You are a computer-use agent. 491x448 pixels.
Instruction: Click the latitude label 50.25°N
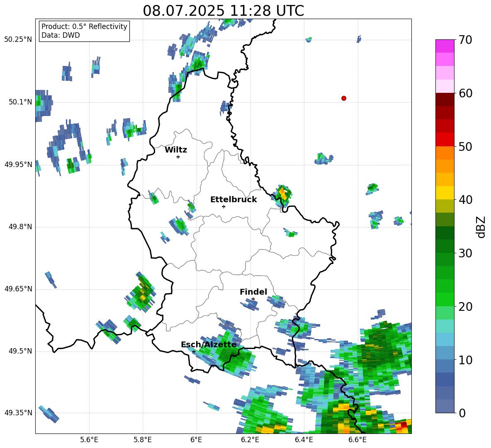[x=18, y=40]
